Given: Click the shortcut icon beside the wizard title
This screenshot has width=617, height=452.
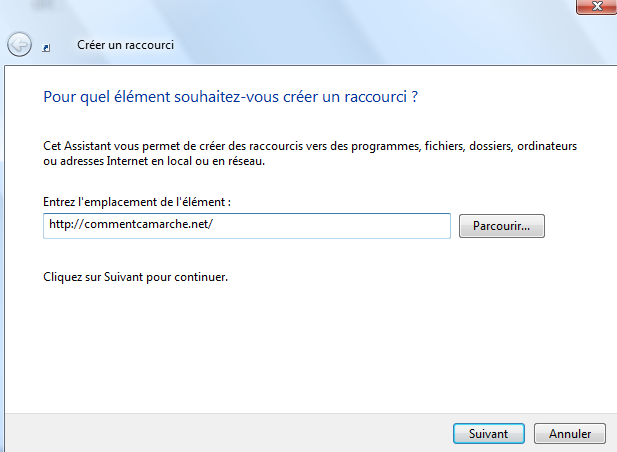Looking at the screenshot, I should point(49,46).
